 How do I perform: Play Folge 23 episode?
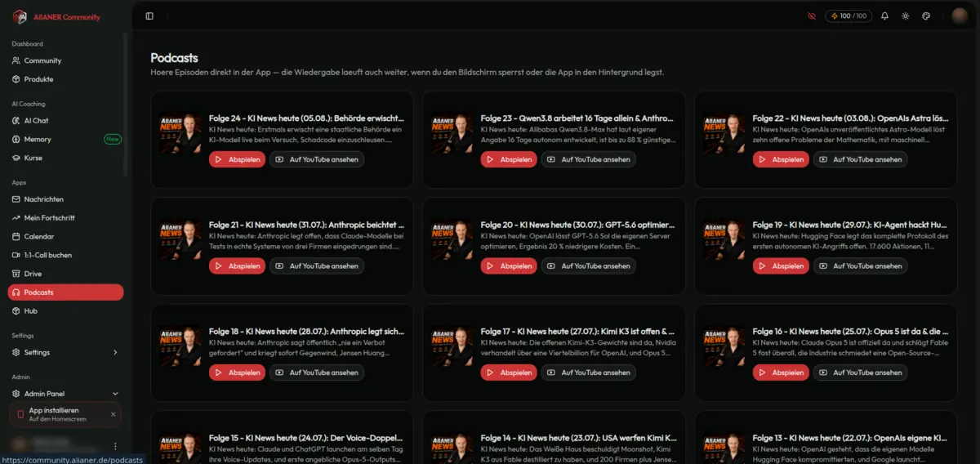509,159
